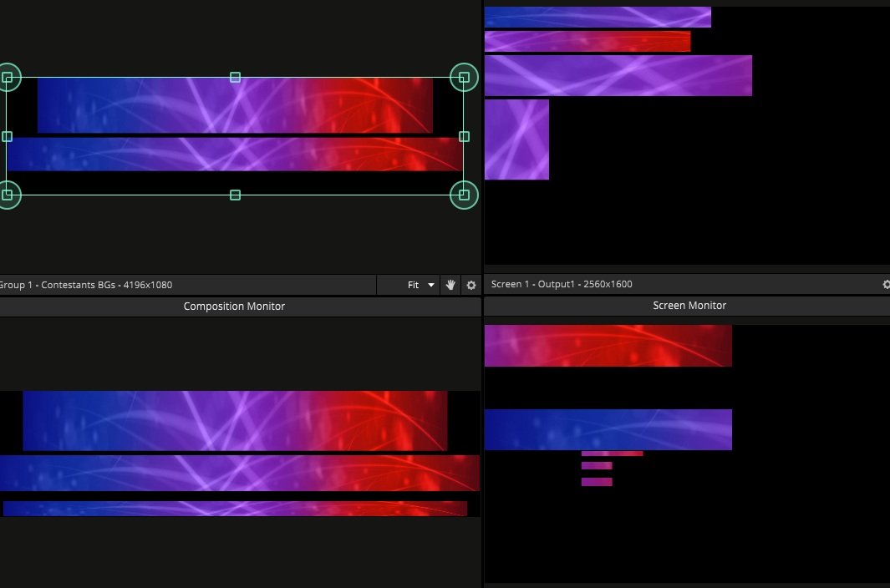Image resolution: width=890 pixels, height=588 pixels.
Task: Open the Fit zoom dropdown
Action: point(420,285)
